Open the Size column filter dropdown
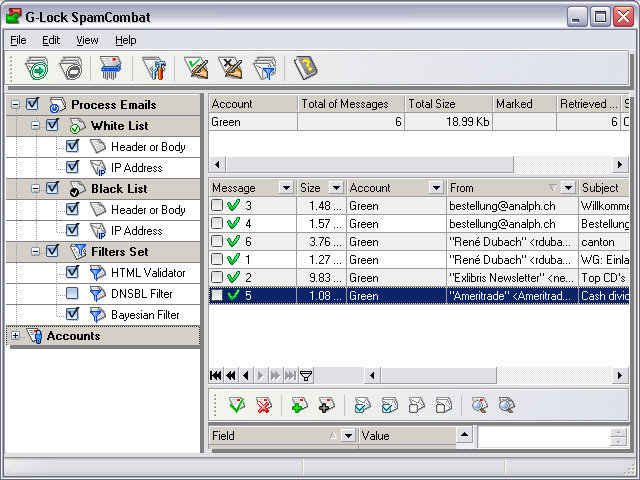 (336, 188)
